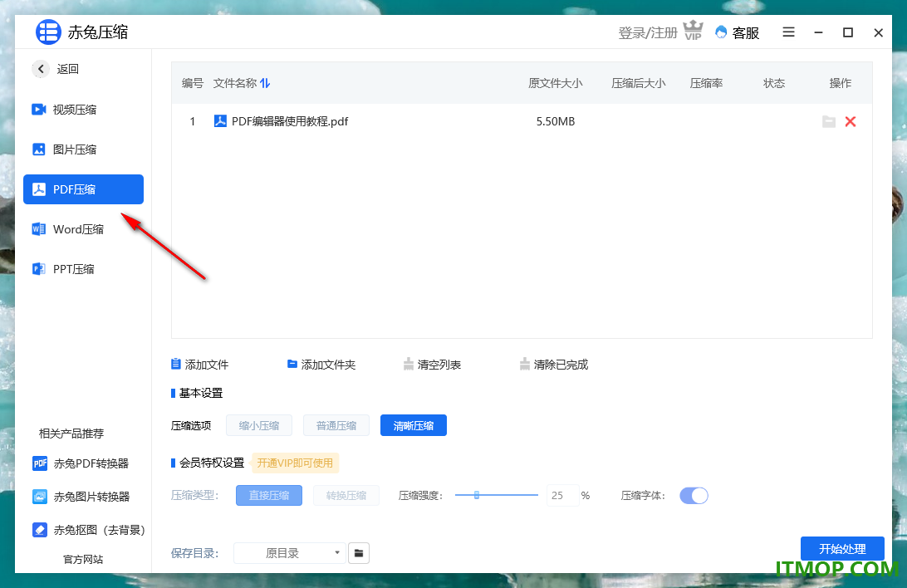This screenshot has height=588, width=907.
Task: Click the 压缩强度 percentage field showing 25
Action: (563, 496)
